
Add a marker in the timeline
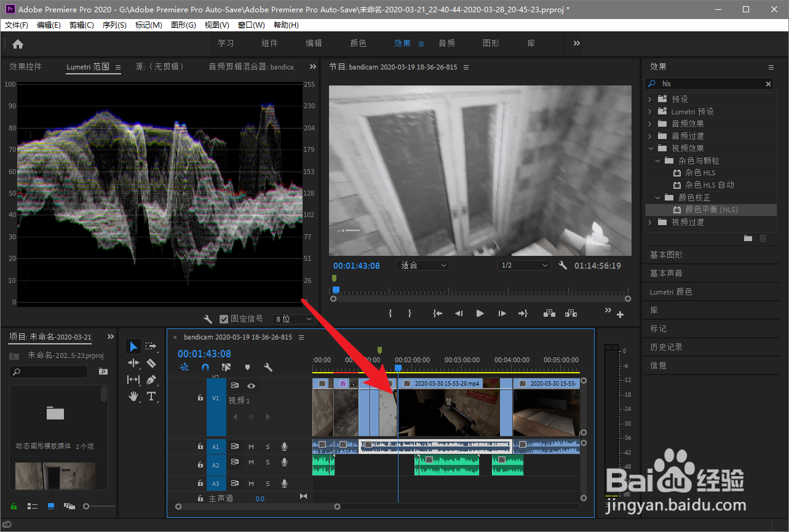[248, 367]
